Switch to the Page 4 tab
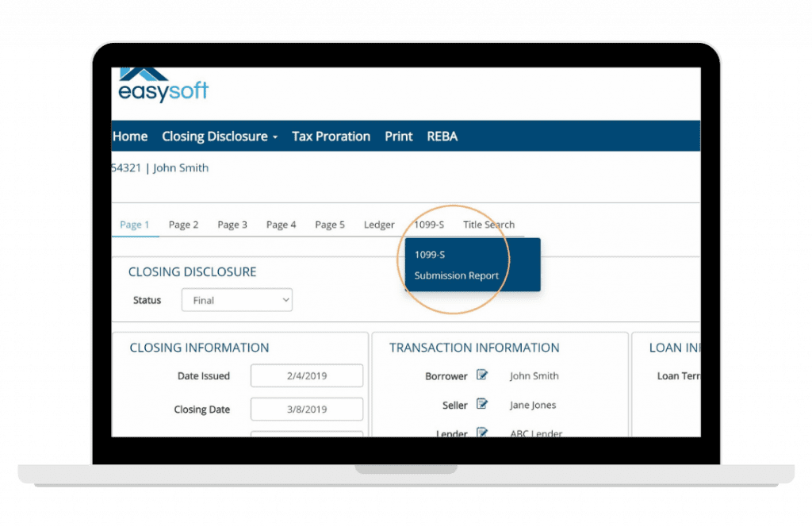The width and height of the screenshot is (812, 527). point(281,225)
